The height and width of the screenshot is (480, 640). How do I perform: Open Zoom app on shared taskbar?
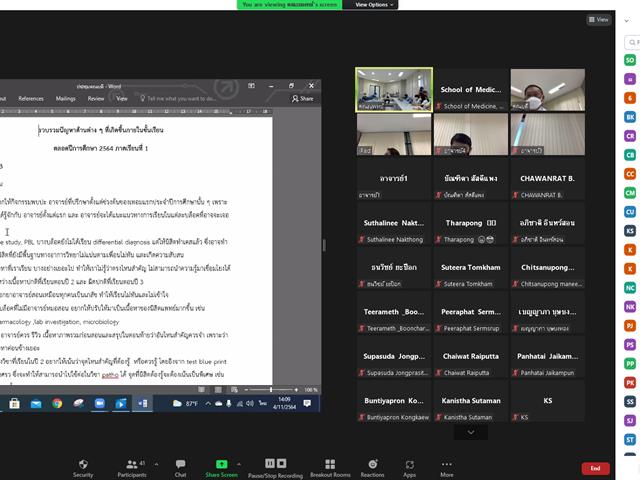[100, 404]
